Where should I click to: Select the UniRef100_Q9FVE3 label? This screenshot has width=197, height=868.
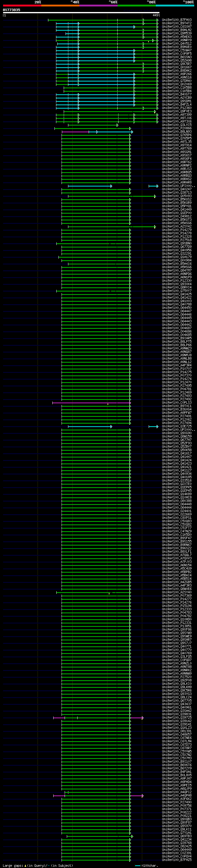(177, 111)
